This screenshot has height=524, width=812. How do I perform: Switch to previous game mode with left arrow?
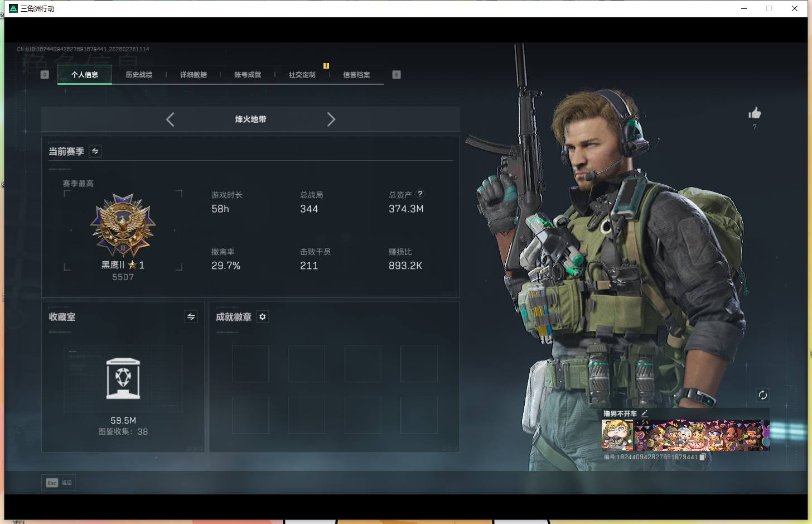point(170,119)
